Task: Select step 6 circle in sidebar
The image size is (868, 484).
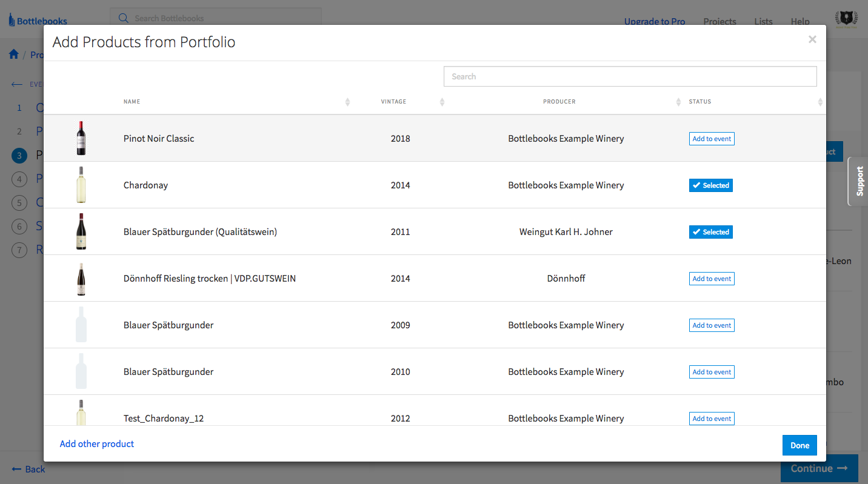Action: coord(19,227)
